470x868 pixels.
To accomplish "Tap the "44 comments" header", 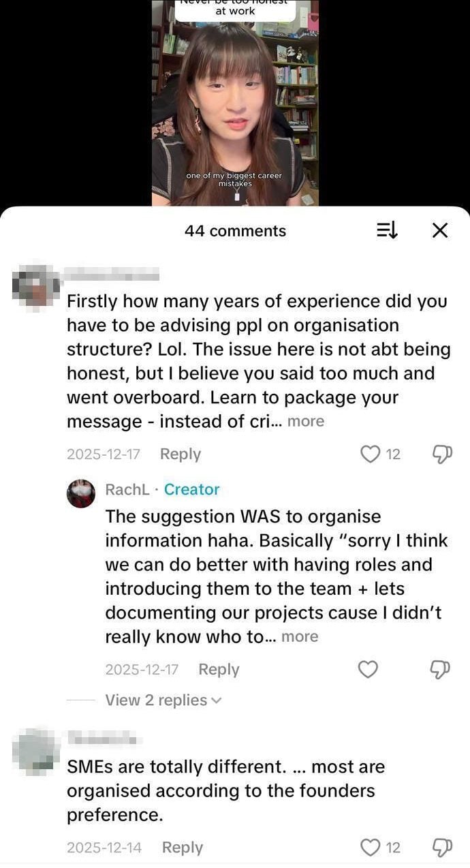I will click(x=235, y=231).
